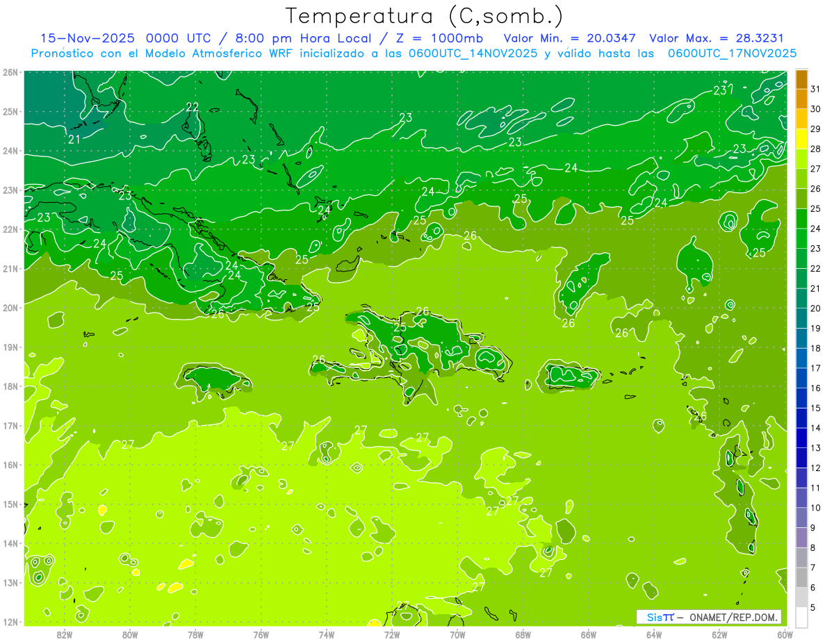Viewport: 834px width, 644px height.
Task: Click the '62W' longitude axis label
Action: pos(719,634)
